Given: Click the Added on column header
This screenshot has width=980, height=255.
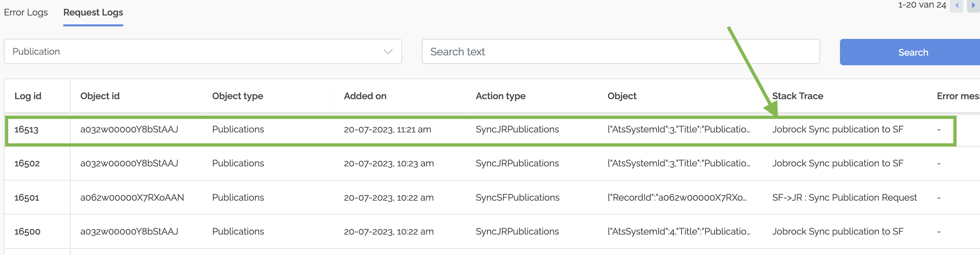Looking at the screenshot, I should click(365, 96).
